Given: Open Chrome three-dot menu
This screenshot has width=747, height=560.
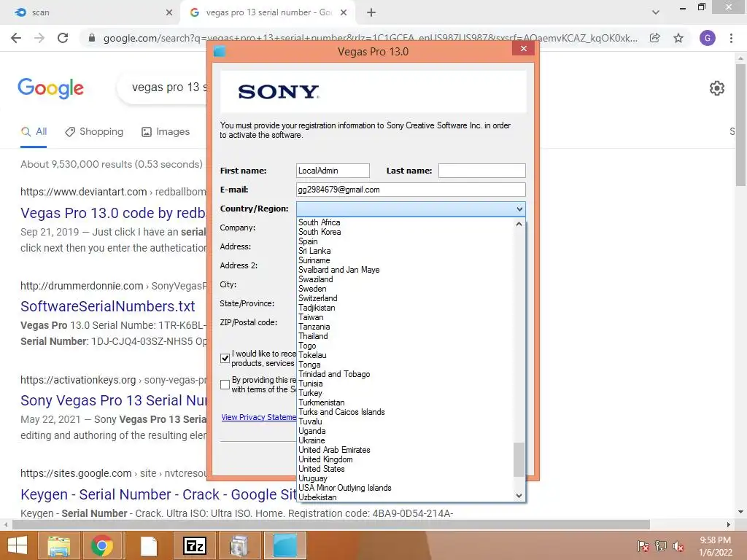Looking at the screenshot, I should coord(731,38).
